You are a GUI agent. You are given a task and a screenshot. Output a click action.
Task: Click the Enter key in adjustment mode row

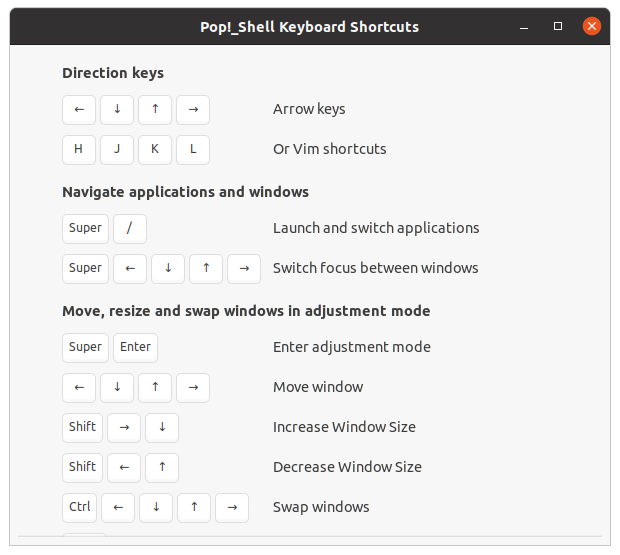[135, 347]
